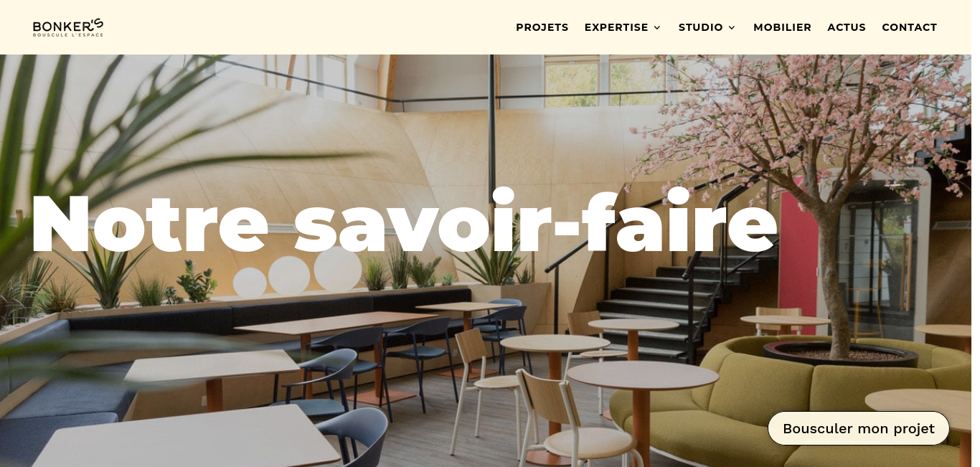Open the STUDIO menu item
The image size is (980, 467).
[x=701, y=27]
